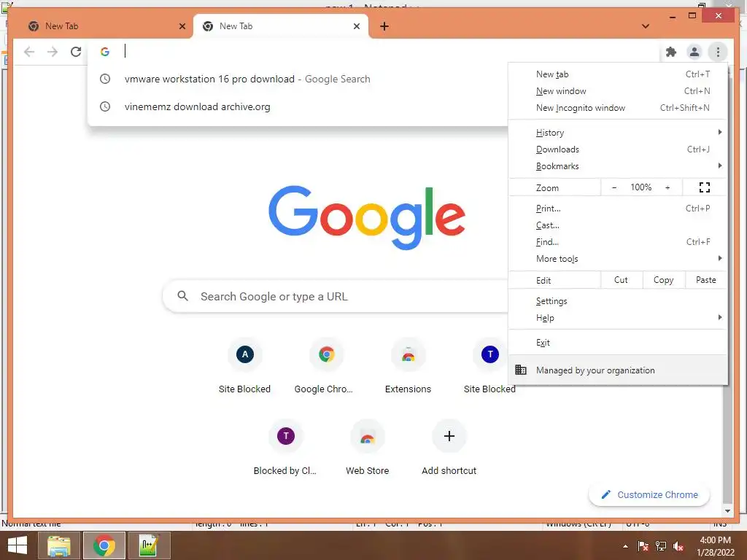Click the page vertical scrollbar
747x560 pixels.
pyautogui.click(x=727, y=443)
